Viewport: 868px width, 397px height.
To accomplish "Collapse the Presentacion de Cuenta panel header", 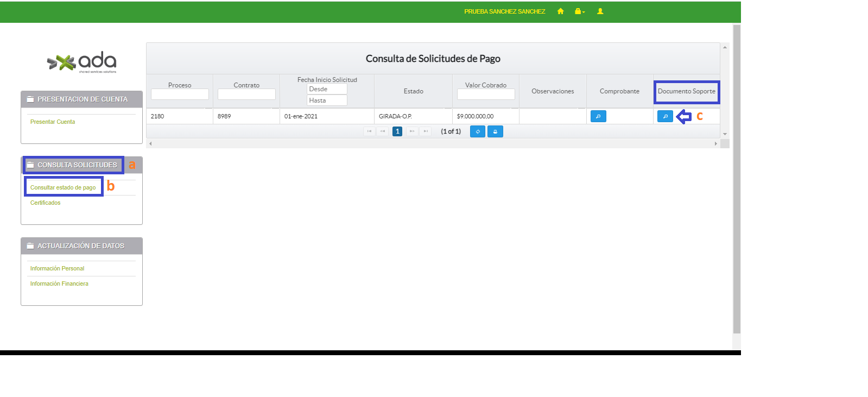I will (x=82, y=99).
